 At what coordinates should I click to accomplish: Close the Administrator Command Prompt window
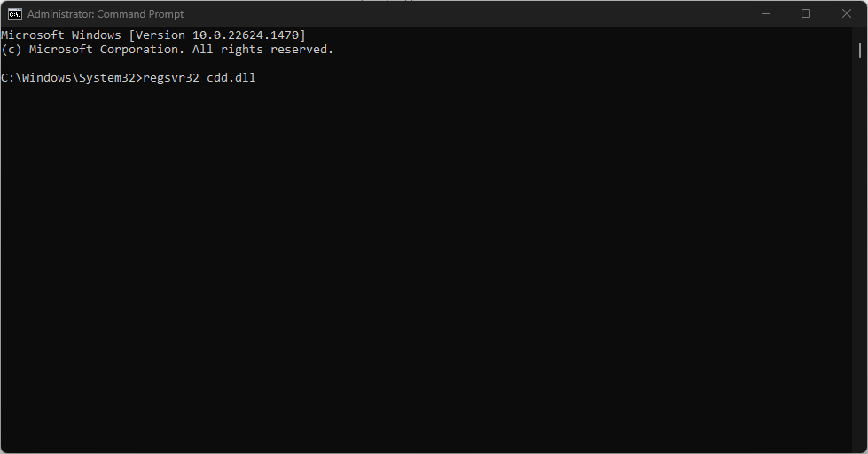pyautogui.click(x=845, y=13)
